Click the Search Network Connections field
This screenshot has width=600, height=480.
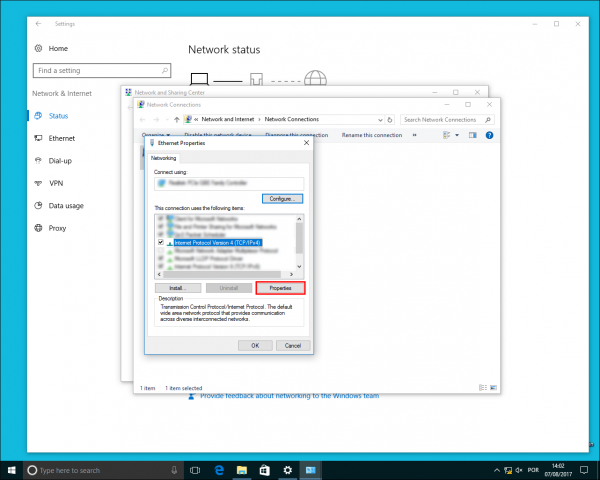[x=447, y=120]
